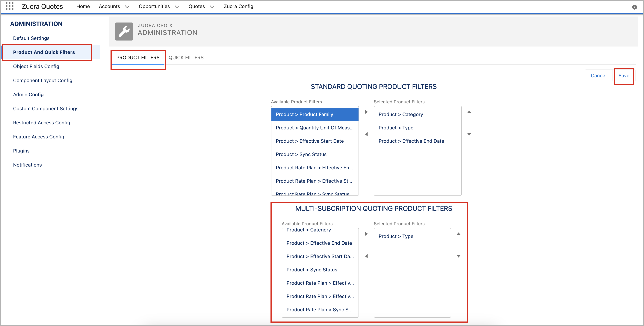This screenshot has width=644, height=326.
Task: Click multi-subscription move-right arrow
Action: [366, 234]
